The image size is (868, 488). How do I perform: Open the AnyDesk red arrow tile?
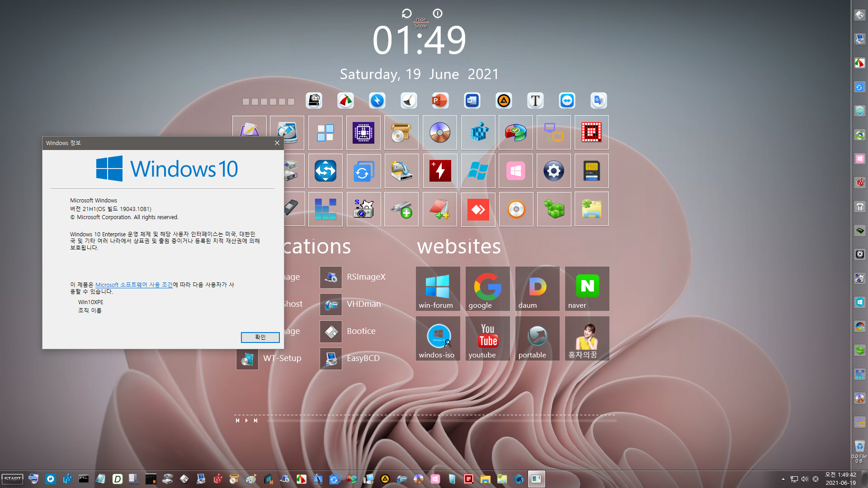pyautogui.click(x=478, y=209)
